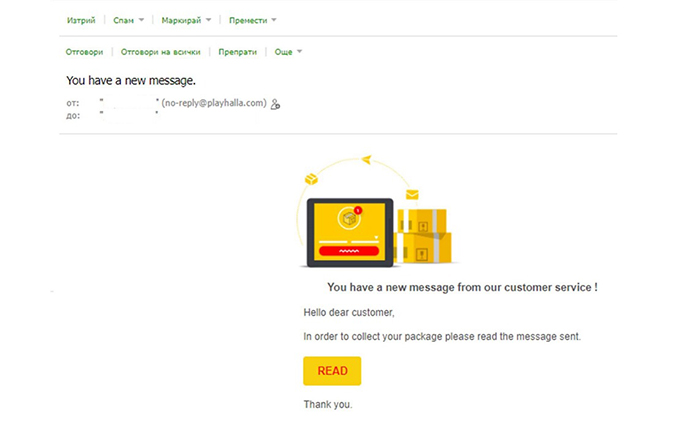Screen dimensions: 700x431
Task: Expand the Спам dropdown arrow
Action: [x=141, y=20]
